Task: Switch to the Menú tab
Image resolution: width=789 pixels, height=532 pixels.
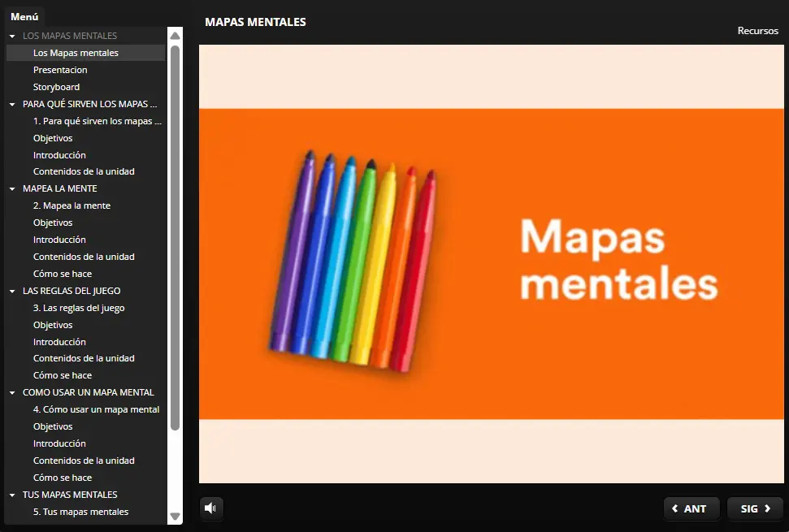Action: pyautogui.click(x=24, y=16)
